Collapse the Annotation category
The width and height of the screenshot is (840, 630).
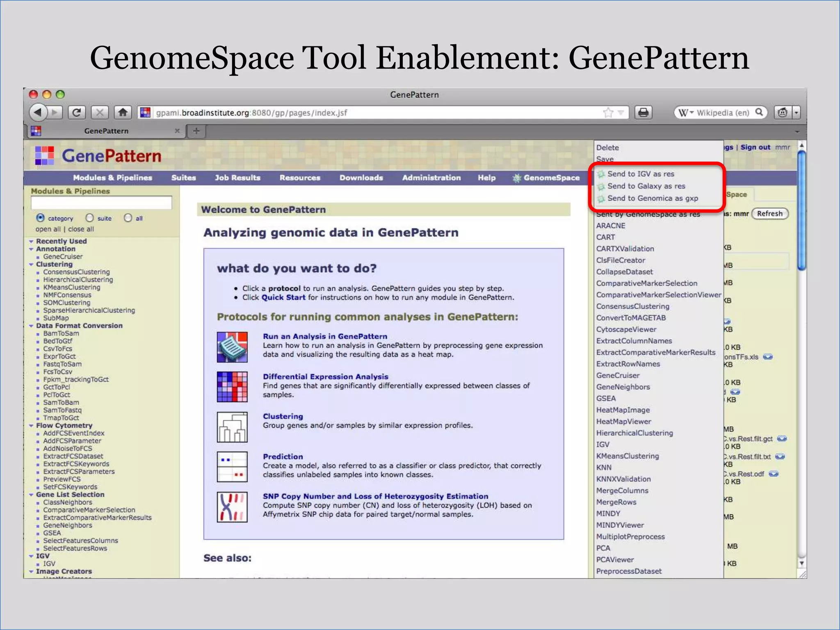(31, 249)
